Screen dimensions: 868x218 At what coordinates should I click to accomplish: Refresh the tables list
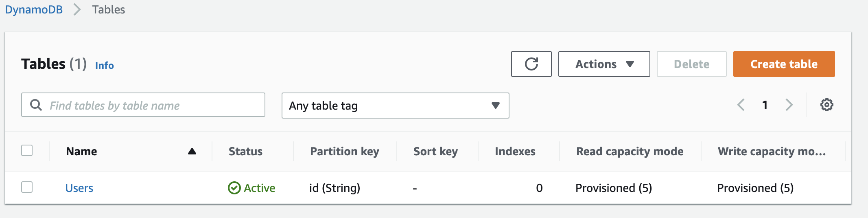pos(531,64)
